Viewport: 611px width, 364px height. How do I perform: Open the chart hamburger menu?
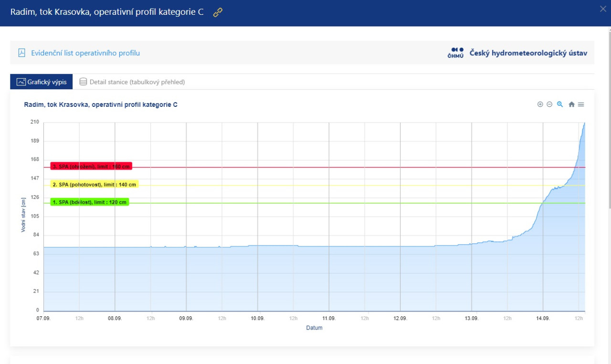581,104
